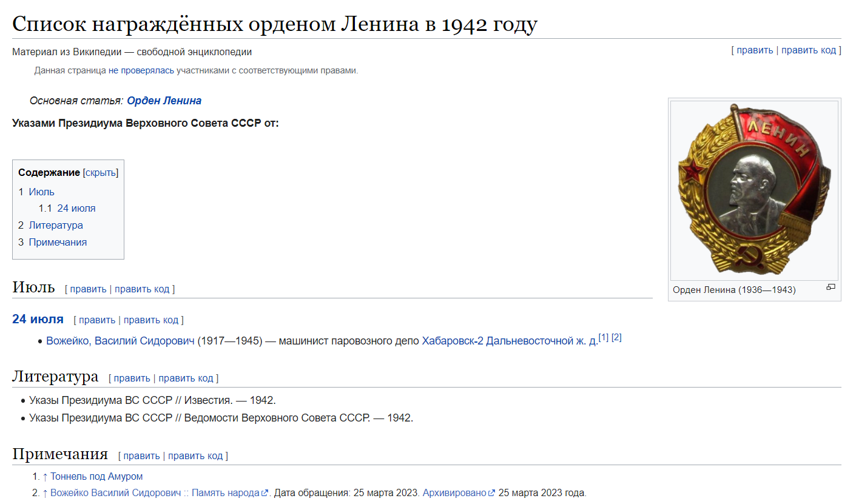Open the "Хабаровск-2" link

pos(453,341)
